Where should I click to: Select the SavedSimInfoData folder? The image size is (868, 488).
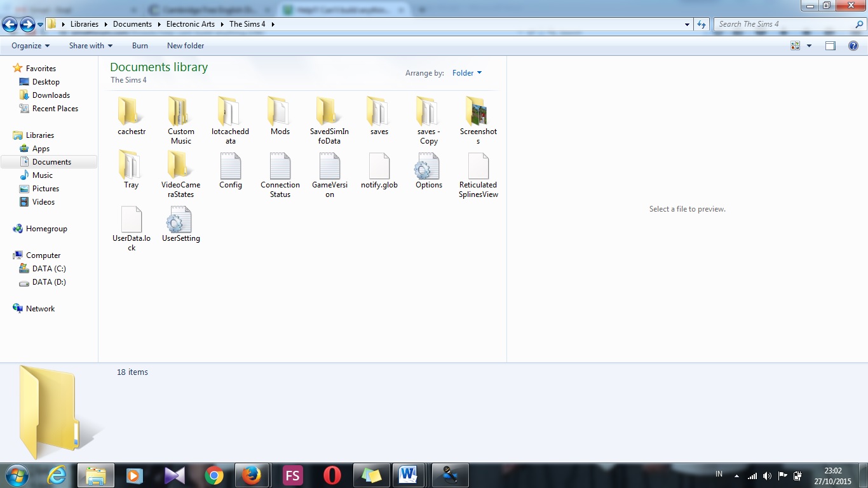tap(330, 121)
